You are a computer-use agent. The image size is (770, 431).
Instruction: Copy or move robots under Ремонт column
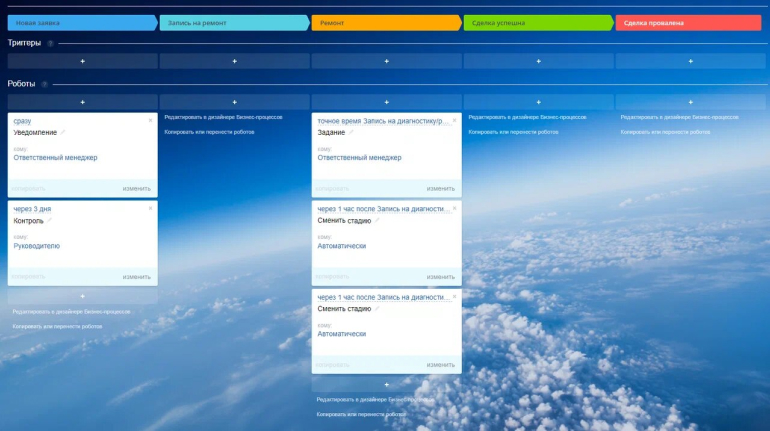(361, 414)
